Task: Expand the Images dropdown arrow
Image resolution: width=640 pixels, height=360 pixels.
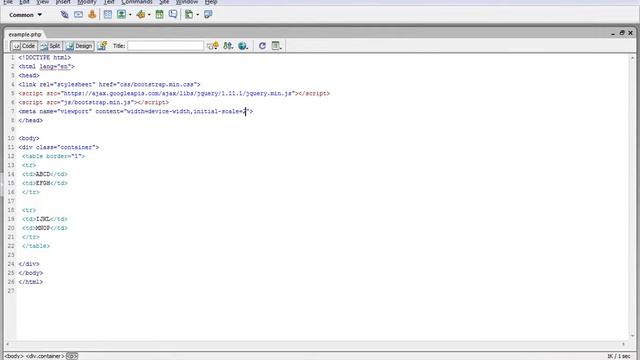Action: pos(130,15)
